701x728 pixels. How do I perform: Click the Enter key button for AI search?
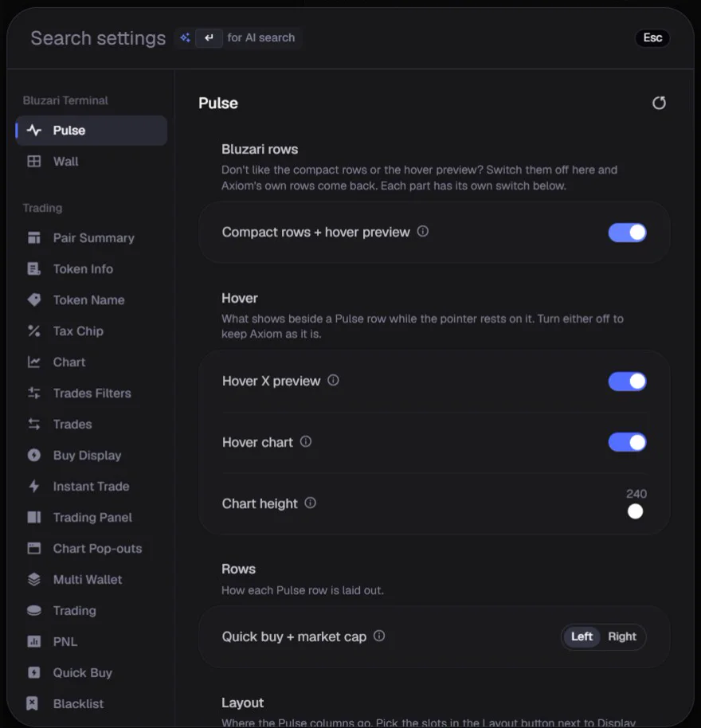pyautogui.click(x=209, y=37)
